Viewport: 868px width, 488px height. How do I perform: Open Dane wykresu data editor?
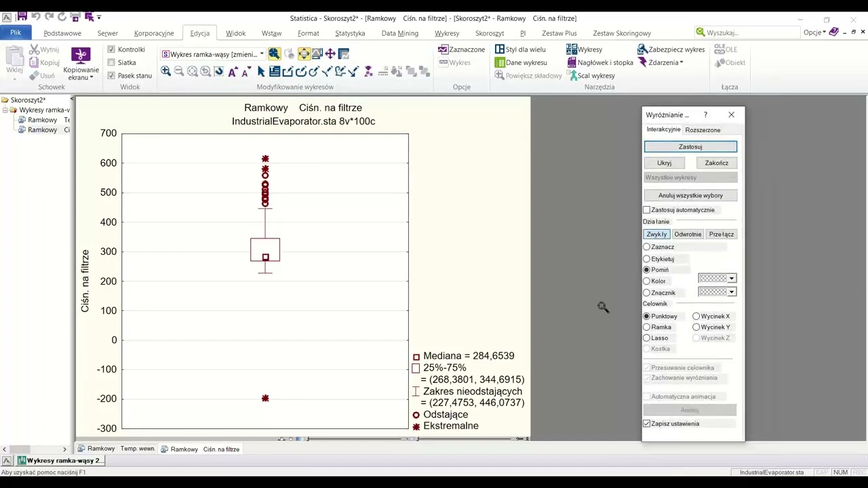521,62
